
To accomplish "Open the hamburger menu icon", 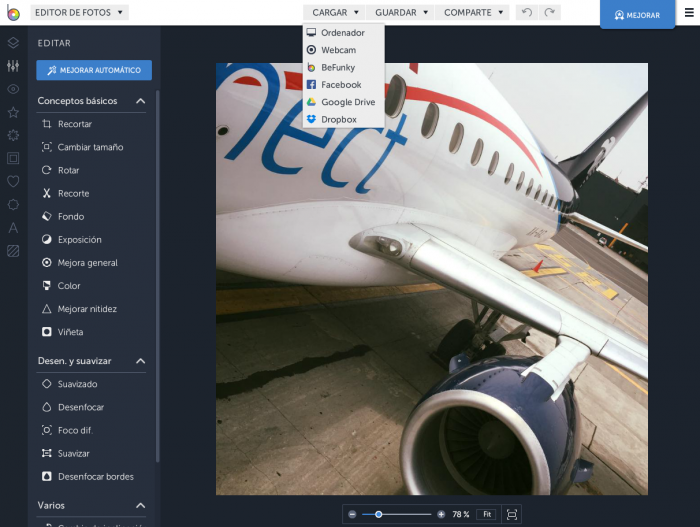I will point(688,13).
